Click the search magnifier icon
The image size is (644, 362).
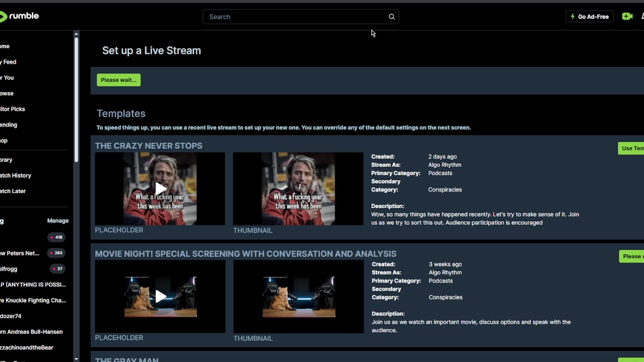[391, 17]
